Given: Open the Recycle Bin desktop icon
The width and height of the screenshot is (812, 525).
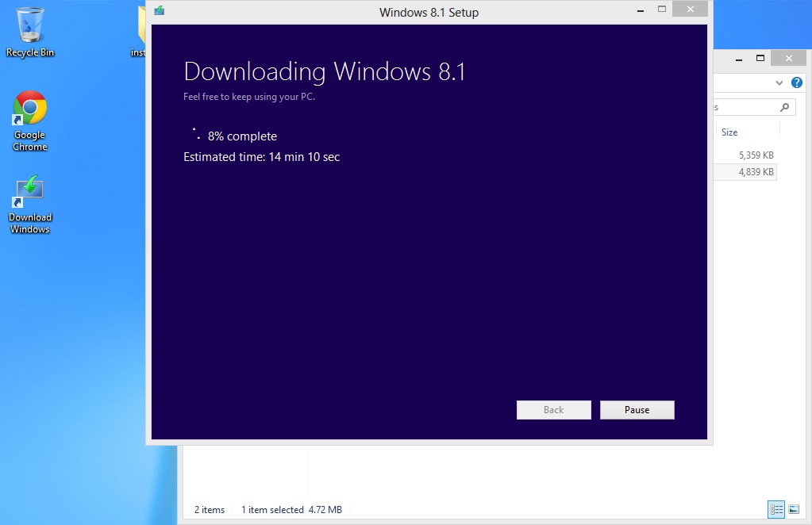Looking at the screenshot, I should (x=30, y=32).
